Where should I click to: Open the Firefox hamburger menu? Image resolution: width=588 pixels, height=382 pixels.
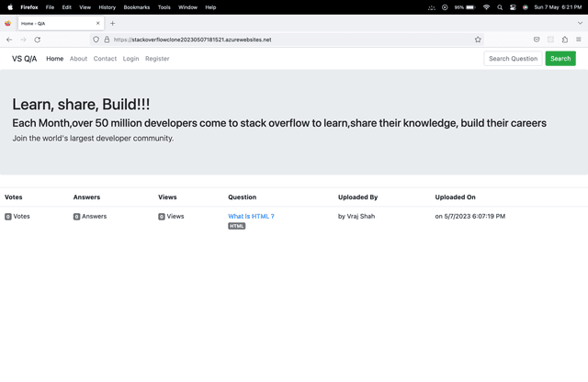pyautogui.click(x=578, y=39)
